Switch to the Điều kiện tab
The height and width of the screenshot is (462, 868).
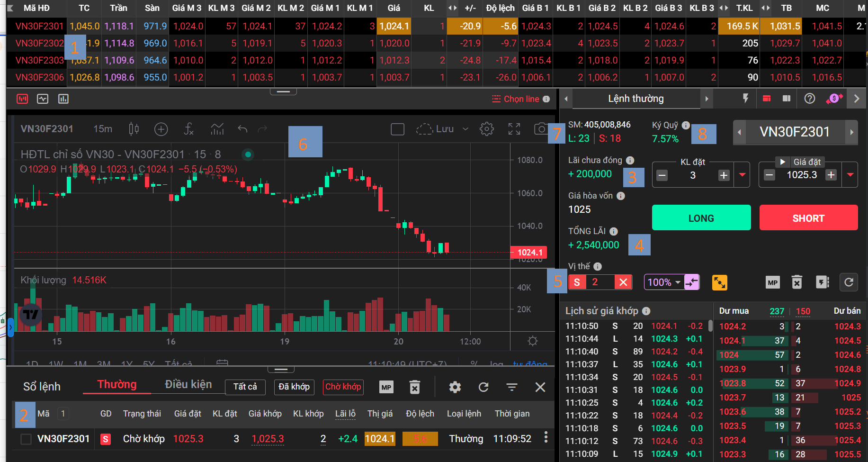188,384
